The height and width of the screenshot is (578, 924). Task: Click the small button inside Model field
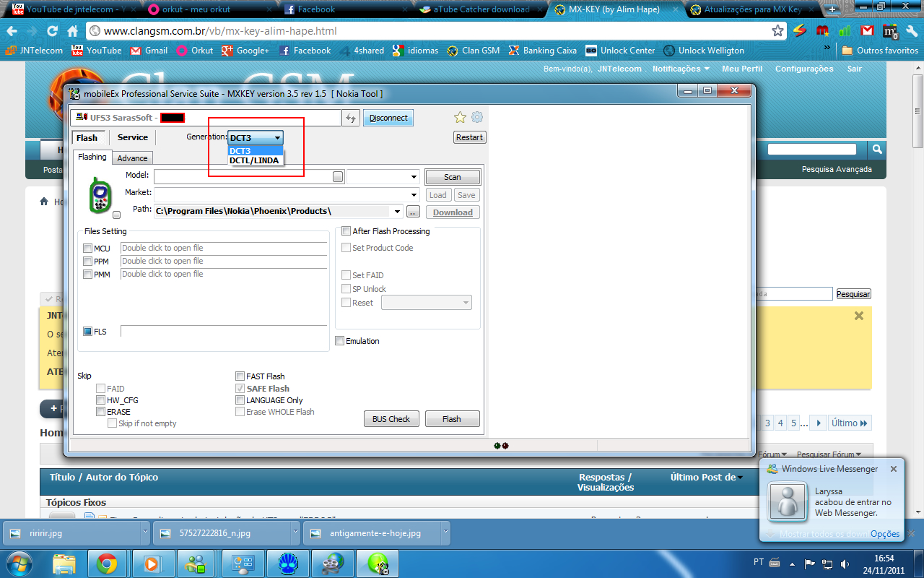pos(338,176)
